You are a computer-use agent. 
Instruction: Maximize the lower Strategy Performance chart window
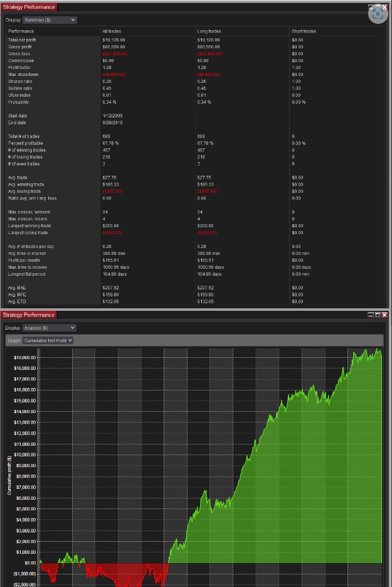[x=378, y=315]
